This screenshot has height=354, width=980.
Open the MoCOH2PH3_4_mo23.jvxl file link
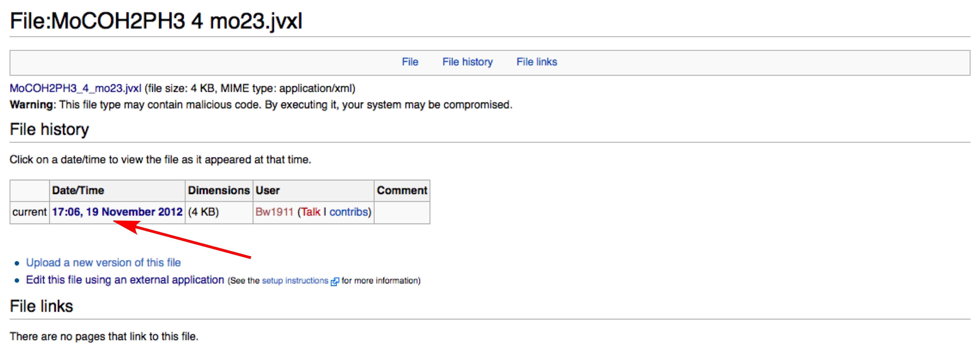tap(75, 88)
